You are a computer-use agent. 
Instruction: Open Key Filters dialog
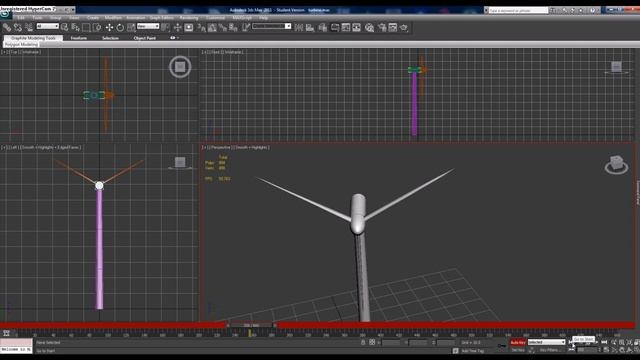[549, 350]
